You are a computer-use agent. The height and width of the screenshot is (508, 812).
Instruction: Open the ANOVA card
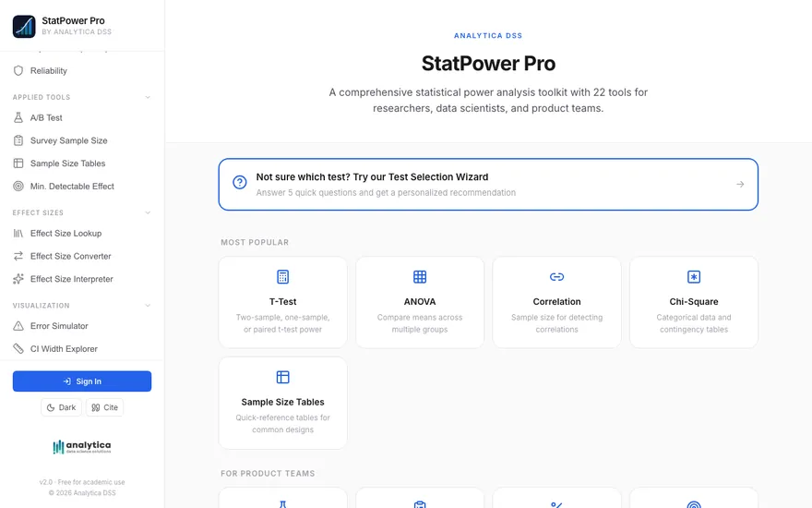point(420,302)
